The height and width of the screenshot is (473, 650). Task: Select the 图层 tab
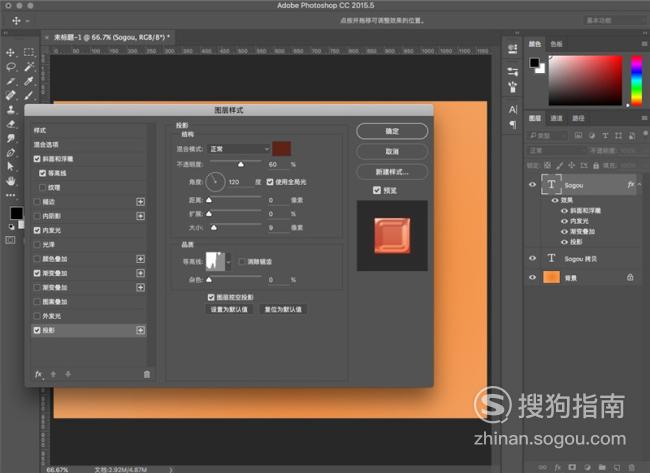[535, 118]
